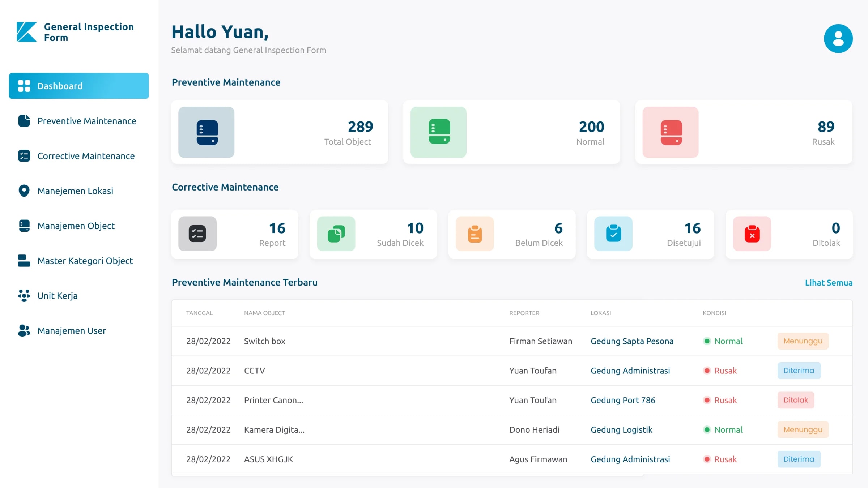
Task: Click the Preventive Maintenance sidebar icon
Action: 24,121
